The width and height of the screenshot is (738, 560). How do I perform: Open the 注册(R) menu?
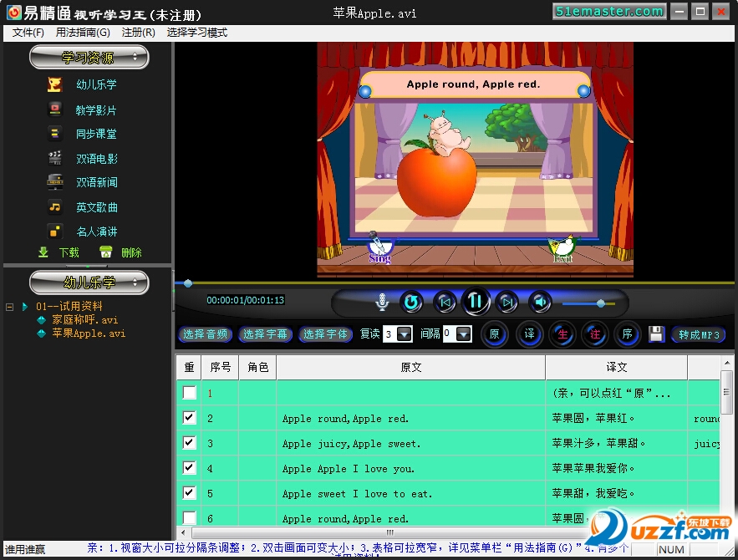coord(139,33)
